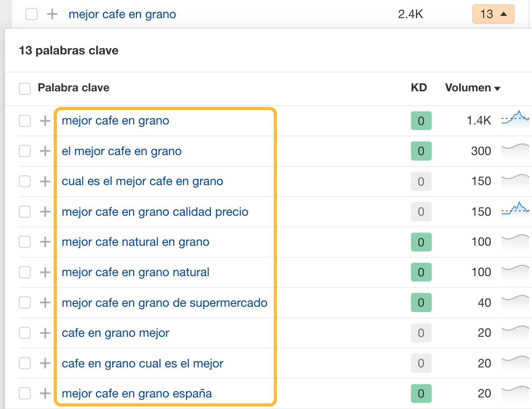
Task: Click the plus icon beside 'el mejor cafe en grano'
Action: pyautogui.click(x=46, y=151)
